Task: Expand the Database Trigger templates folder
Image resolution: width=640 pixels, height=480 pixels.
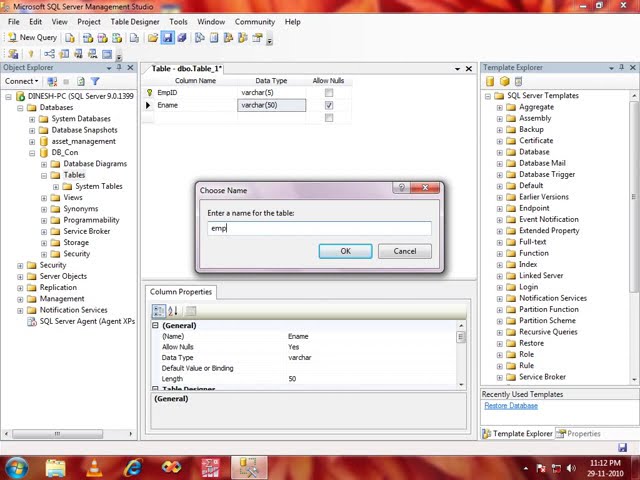Action: click(x=500, y=175)
